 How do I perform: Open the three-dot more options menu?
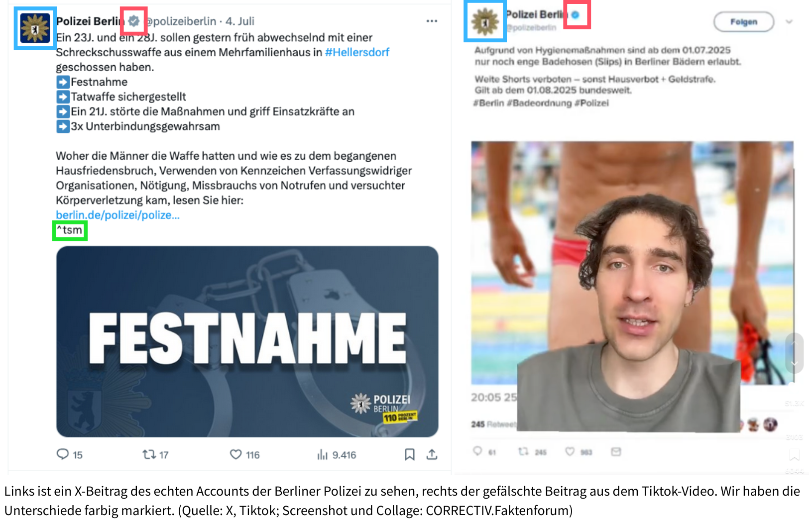coord(432,21)
